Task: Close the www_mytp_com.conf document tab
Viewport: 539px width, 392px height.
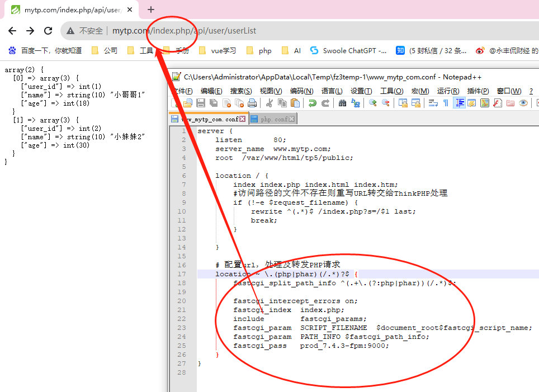Action: point(243,119)
